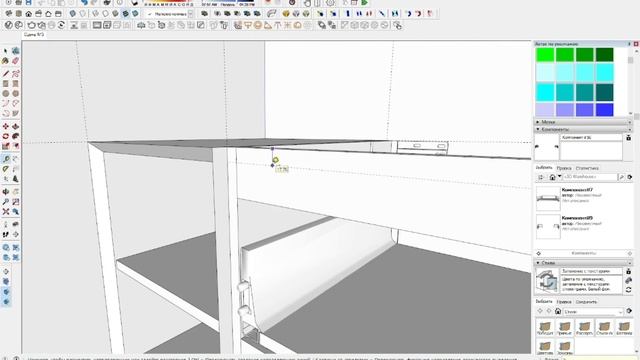Select the Rectangle tool

(x=6, y=83)
